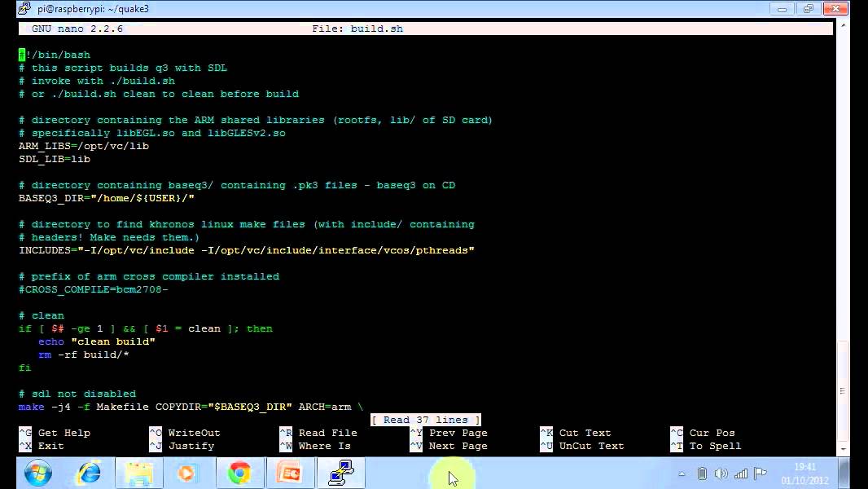Image resolution: width=868 pixels, height=489 pixels.
Task: Switch to Google Chrome in the taskbar
Action: (239, 473)
